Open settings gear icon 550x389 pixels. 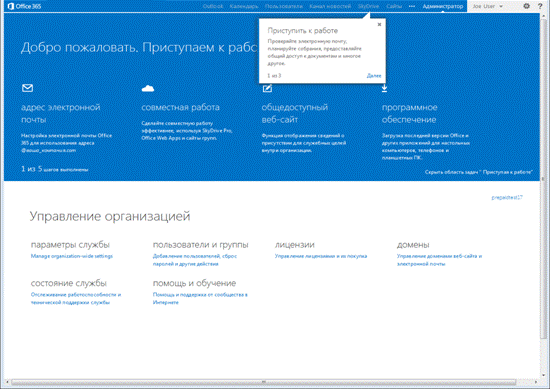pyautogui.click(x=526, y=6)
